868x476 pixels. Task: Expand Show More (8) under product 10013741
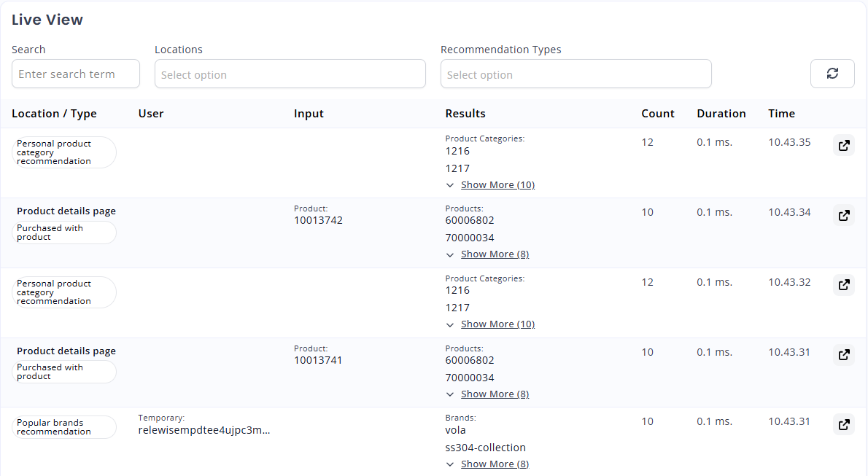tap(495, 394)
